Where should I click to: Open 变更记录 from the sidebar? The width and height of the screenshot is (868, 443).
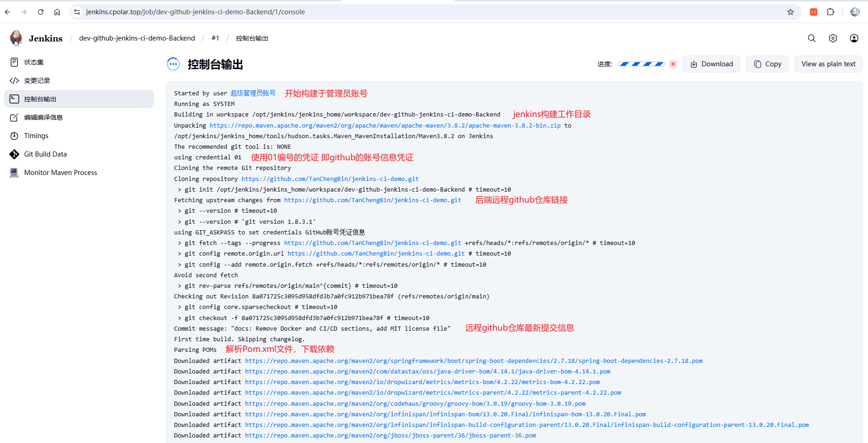tap(79, 81)
